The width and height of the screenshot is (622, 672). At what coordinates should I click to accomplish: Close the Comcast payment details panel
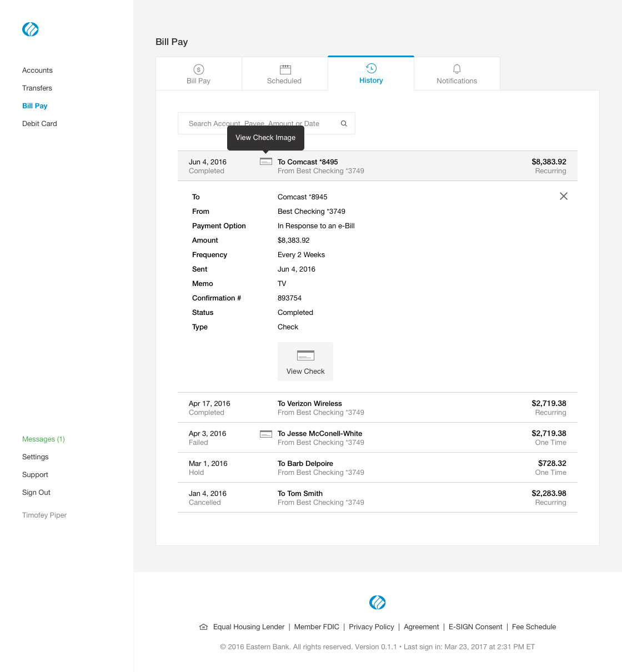tap(564, 196)
